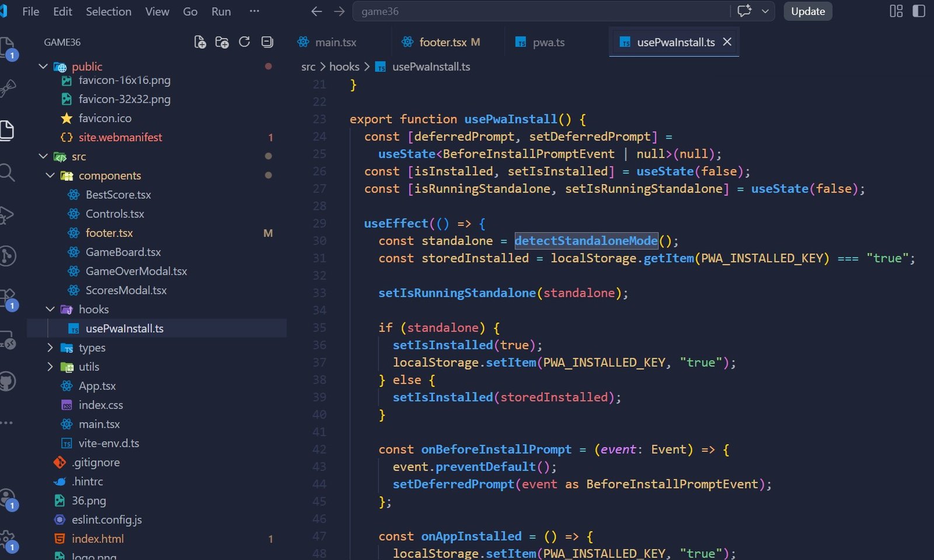
Task: Create a new file in GAME36 explorer
Action: (x=200, y=42)
